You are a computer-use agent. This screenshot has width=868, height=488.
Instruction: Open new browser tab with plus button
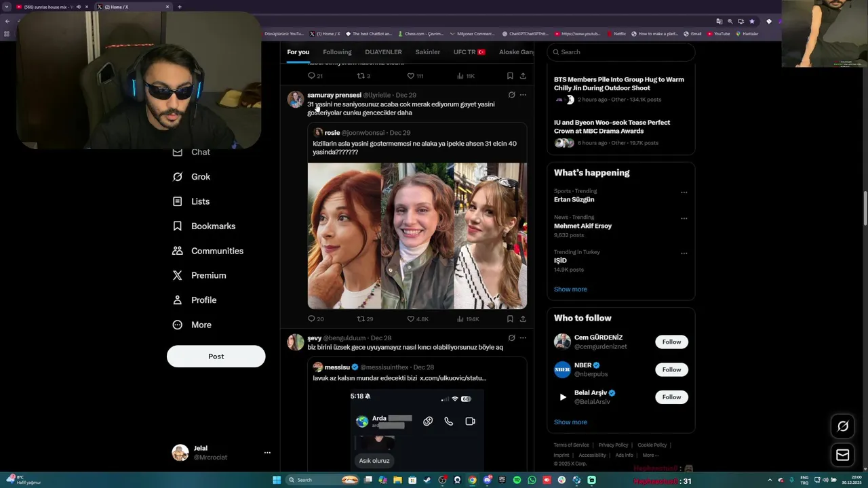click(x=179, y=7)
